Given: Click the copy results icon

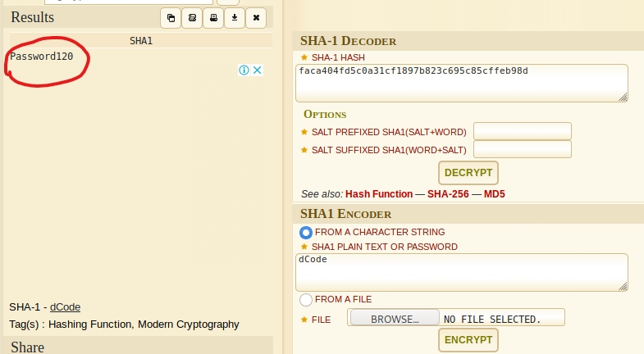Looking at the screenshot, I should (171, 17).
